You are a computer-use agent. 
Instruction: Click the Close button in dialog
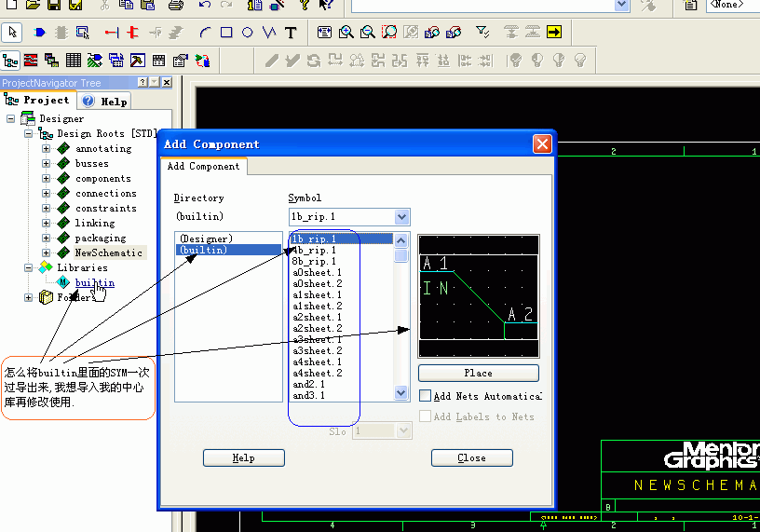[471, 457]
